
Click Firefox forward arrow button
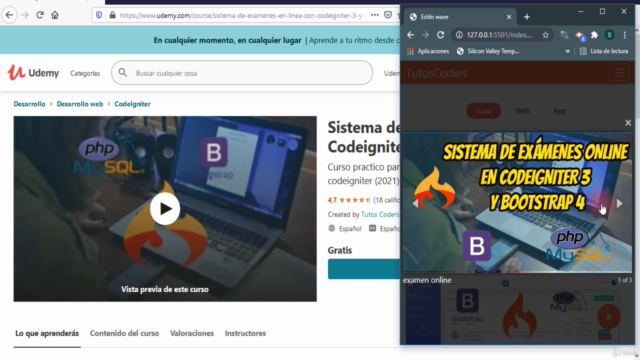(x=25, y=15)
